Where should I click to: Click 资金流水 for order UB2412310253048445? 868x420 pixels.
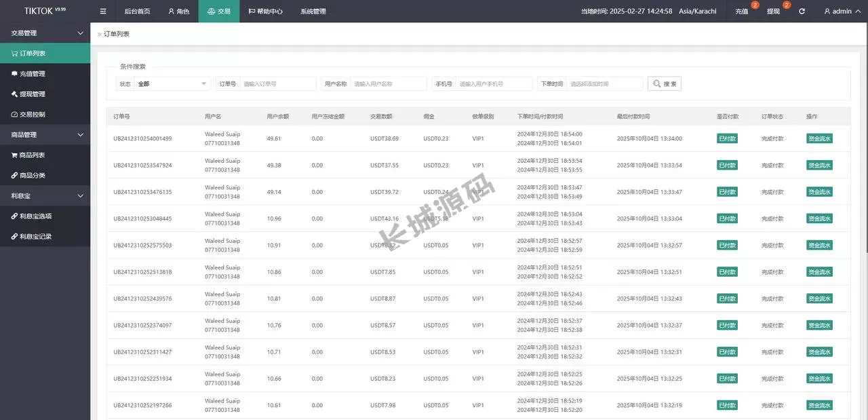[819, 218]
